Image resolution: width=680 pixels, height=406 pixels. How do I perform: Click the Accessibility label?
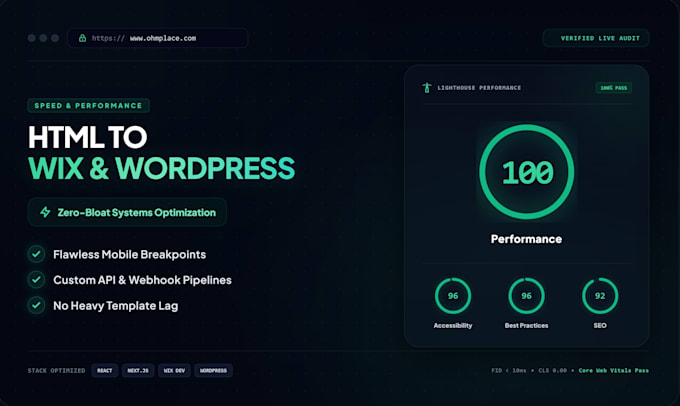pyautogui.click(x=453, y=325)
